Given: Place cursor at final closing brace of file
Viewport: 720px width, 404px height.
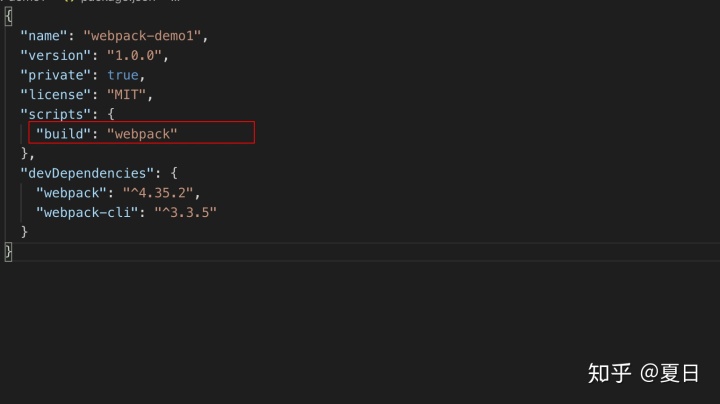Looking at the screenshot, I should point(8,252).
